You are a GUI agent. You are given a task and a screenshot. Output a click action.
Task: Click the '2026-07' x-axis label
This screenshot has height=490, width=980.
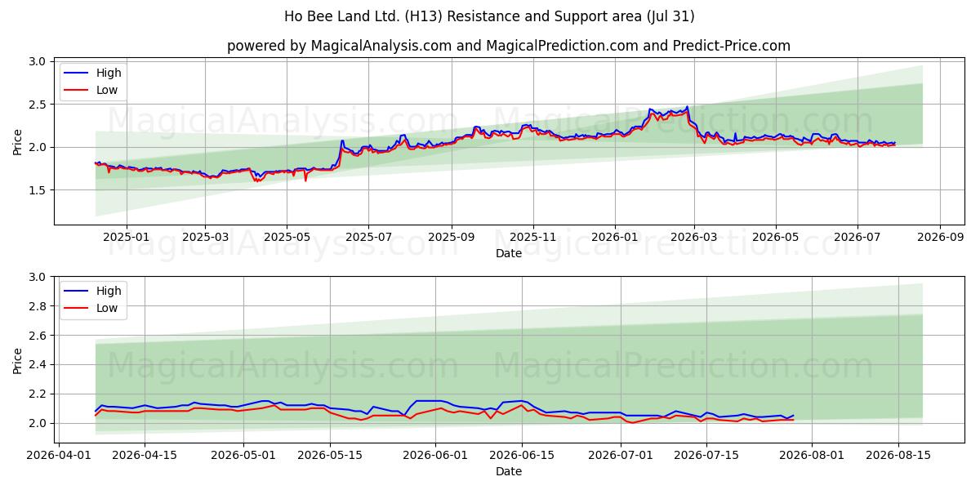[857, 238]
